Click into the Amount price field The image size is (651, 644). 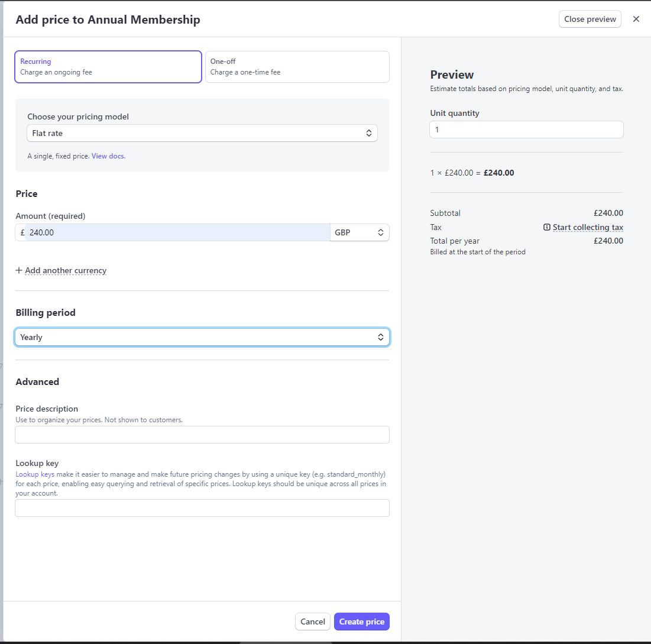tap(177, 233)
